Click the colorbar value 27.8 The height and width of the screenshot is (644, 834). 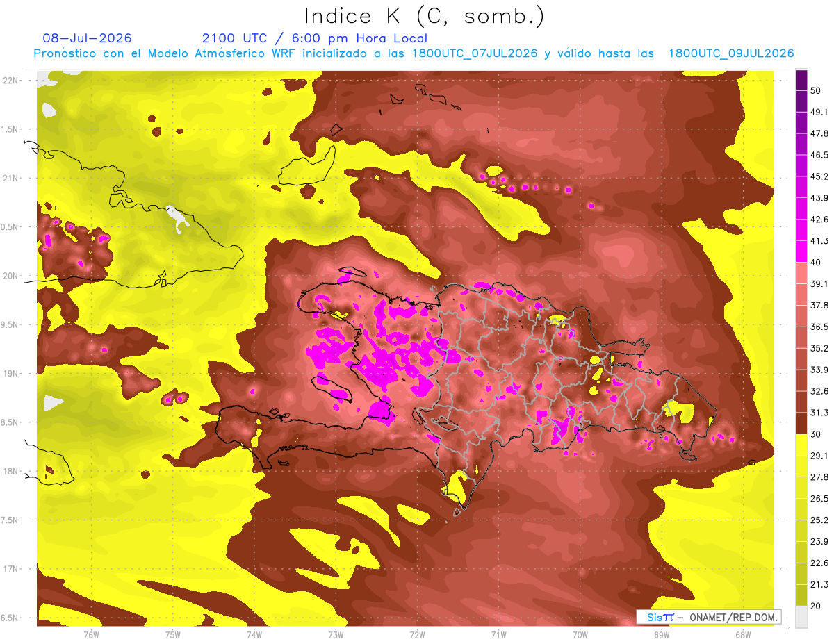pos(819,477)
